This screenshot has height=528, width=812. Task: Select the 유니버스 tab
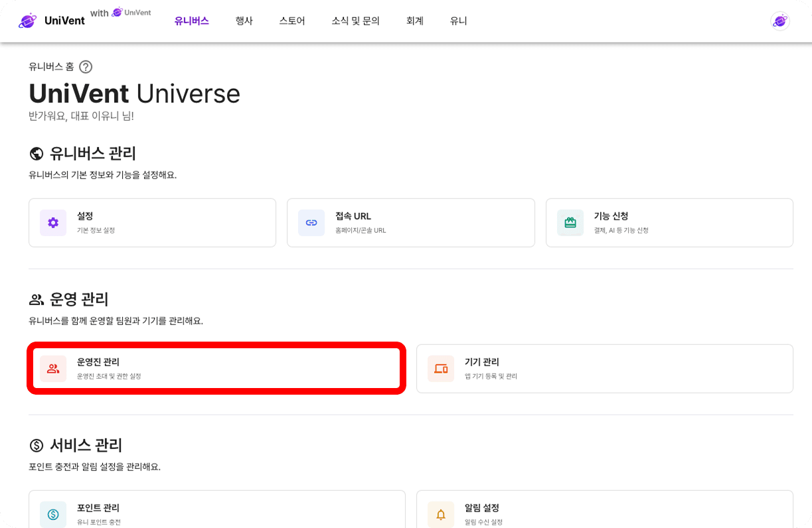click(x=191, y=21)
